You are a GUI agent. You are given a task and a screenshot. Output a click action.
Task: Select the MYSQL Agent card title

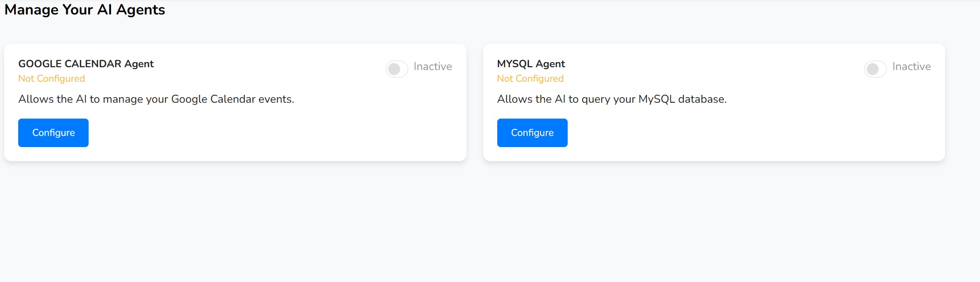(x=531, y=64)
